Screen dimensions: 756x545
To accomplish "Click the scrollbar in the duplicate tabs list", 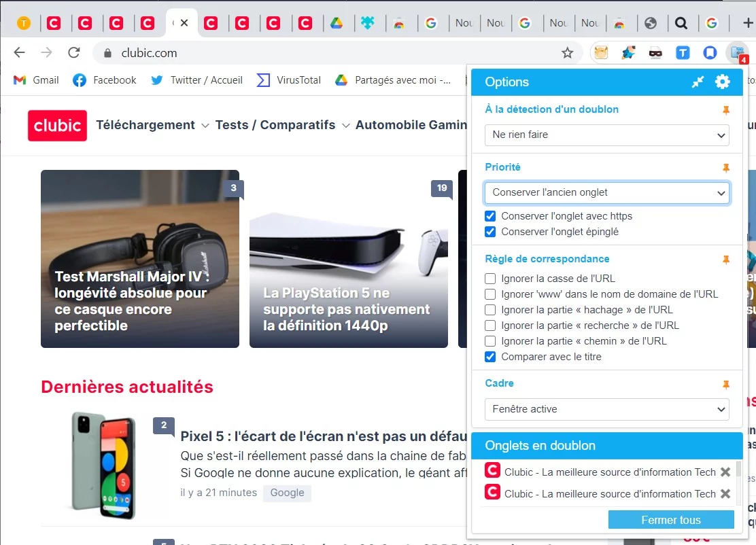I will [x=738, y=469].
